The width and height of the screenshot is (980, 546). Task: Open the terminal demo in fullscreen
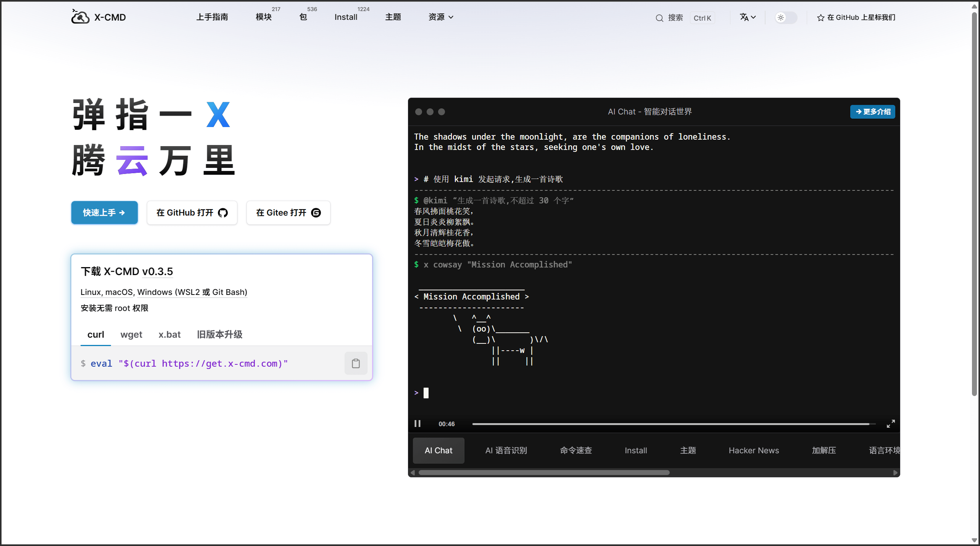(890, 424)
